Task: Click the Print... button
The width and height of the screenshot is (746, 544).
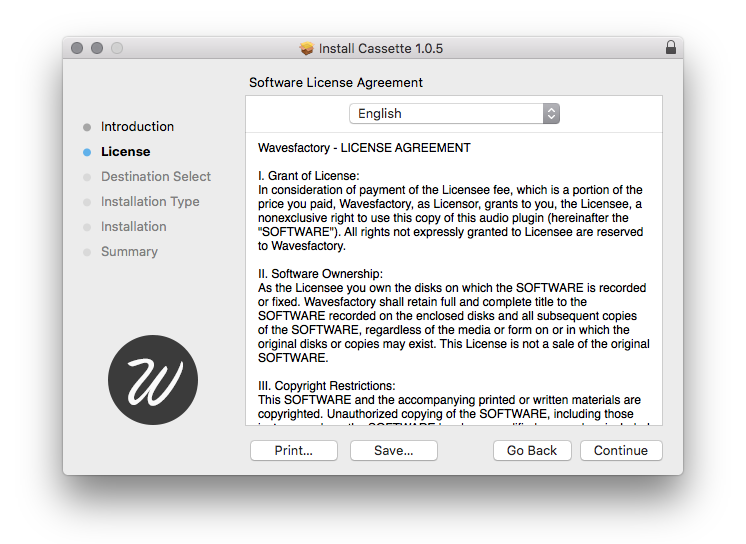Action: click(x=294, y=450)
